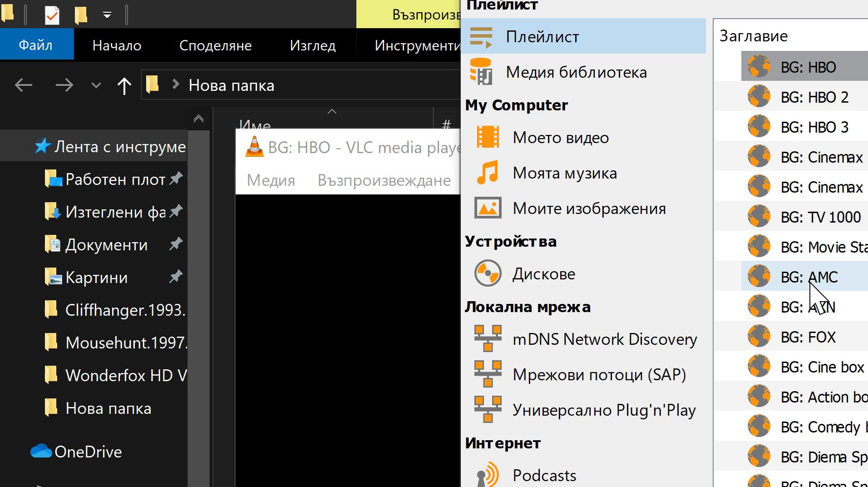Select Мрежови потоци (SAP) icon
The width and height of the screenshot is (868, 487).
(x=488, y=374)
